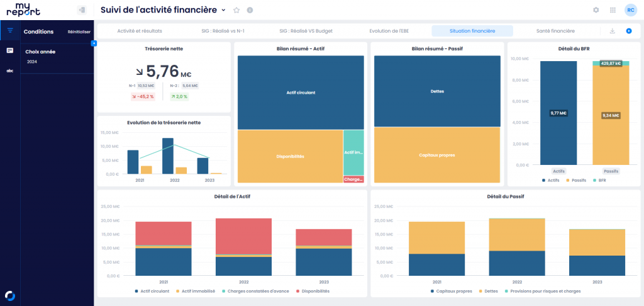Expand the report title dropdown chevron
This screenshot has width=644, height=306.
(223, 10)
